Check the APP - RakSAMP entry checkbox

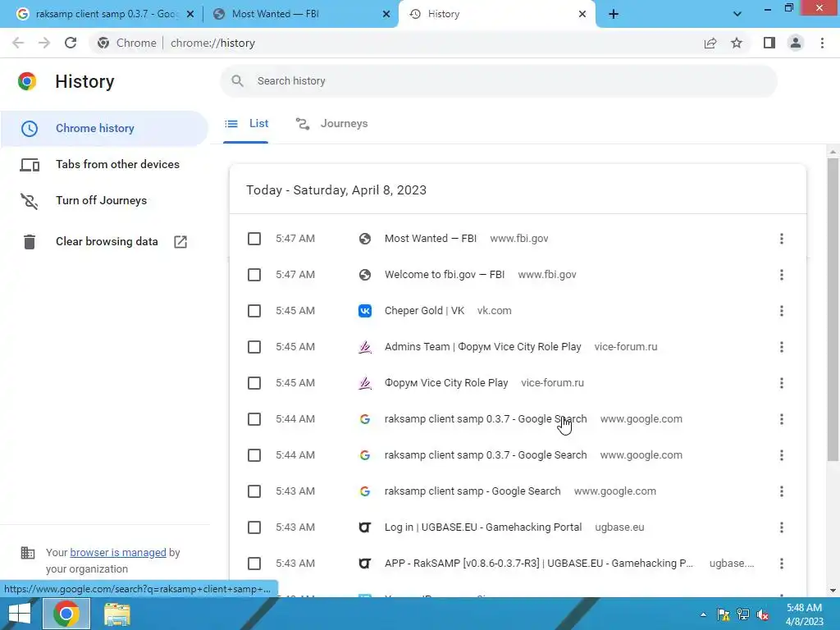click(x=254, y=564)
